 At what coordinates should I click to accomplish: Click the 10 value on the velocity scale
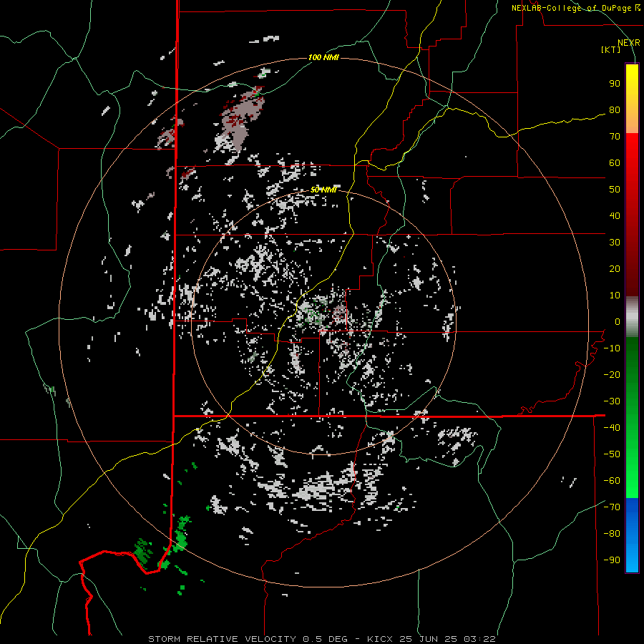tap(615, 296)
